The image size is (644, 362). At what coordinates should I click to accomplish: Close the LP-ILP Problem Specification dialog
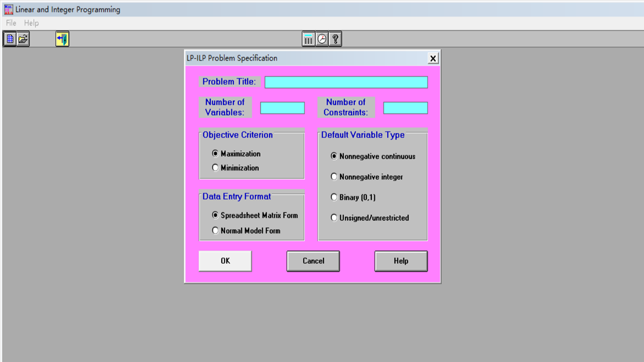coord(433,58)
